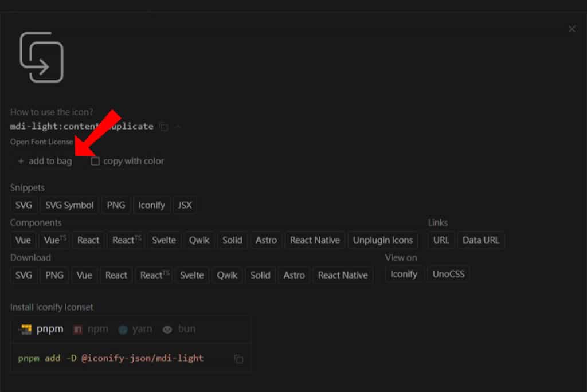Image resolution: width=587 pixels, height=392 pixels.
Task: Expand the chevron beside the icon name
Action: coord(178,127)
